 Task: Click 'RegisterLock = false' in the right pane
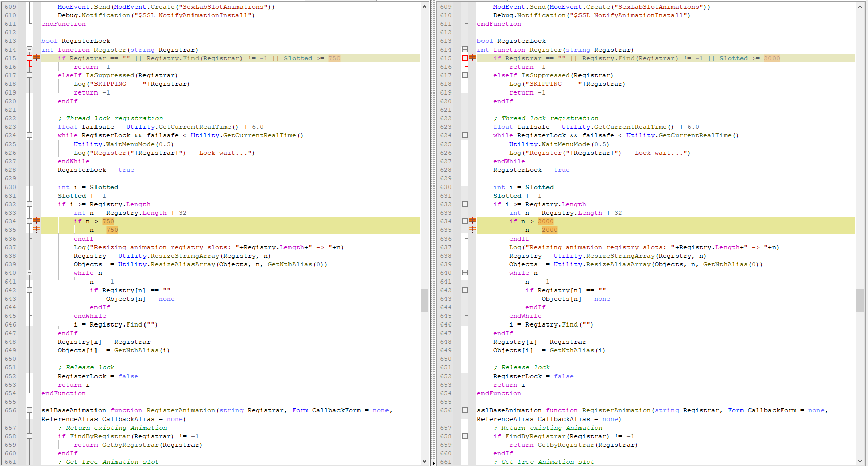coord(534,376)
